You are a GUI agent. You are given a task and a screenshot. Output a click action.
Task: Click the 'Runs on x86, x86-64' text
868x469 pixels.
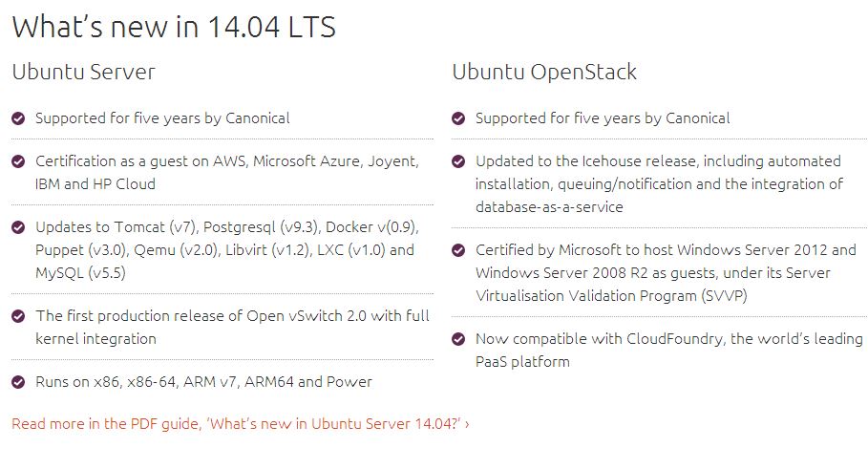click(x=203, y=382)
